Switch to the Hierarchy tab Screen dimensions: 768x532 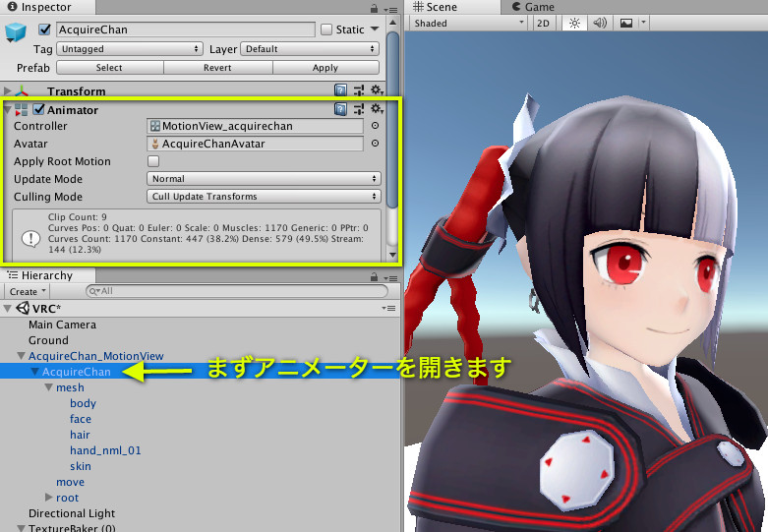(x=47, y=275)
